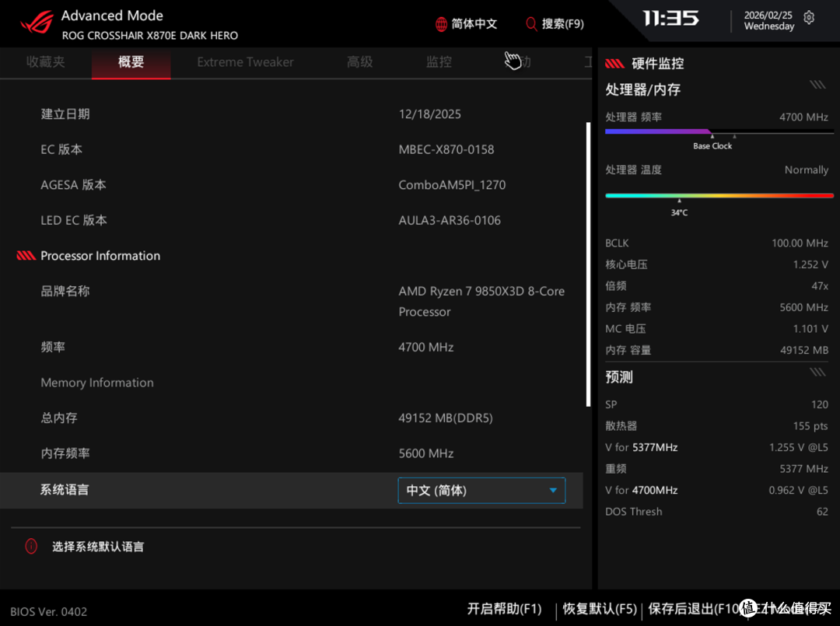Click the 49152 MB(DDR5) value
Screen dimensions: 840x626
tap(446, 418)
